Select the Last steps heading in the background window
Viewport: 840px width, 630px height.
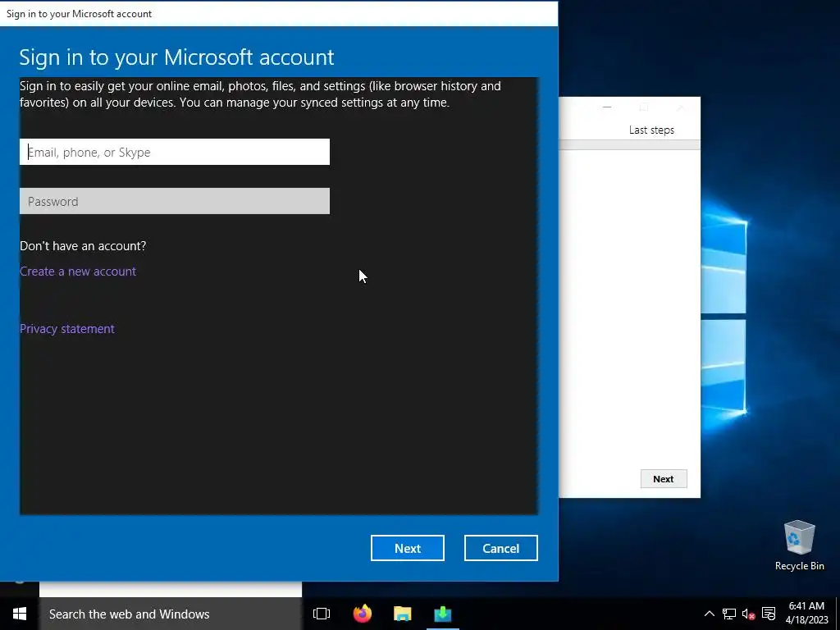tap(651, 130)
